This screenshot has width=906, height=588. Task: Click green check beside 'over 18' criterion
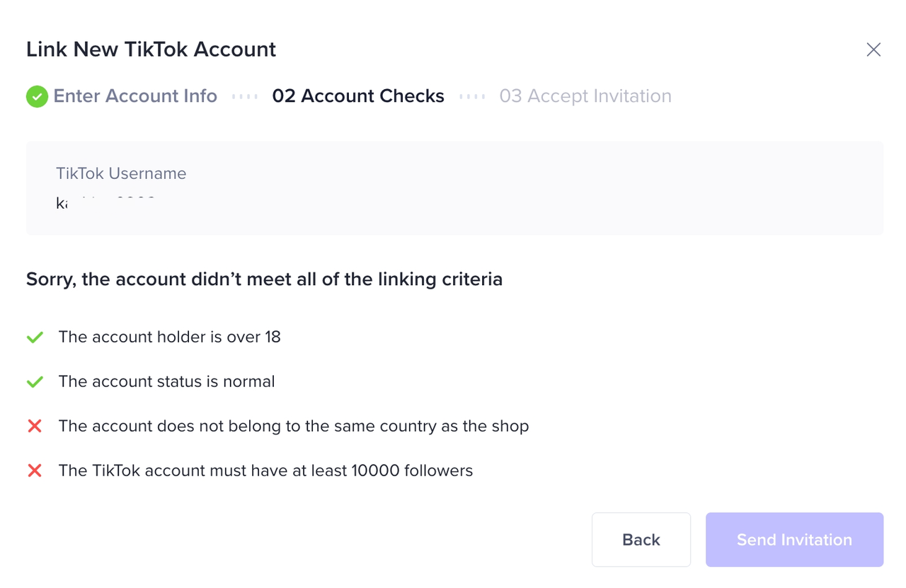(x=35, y=338)
